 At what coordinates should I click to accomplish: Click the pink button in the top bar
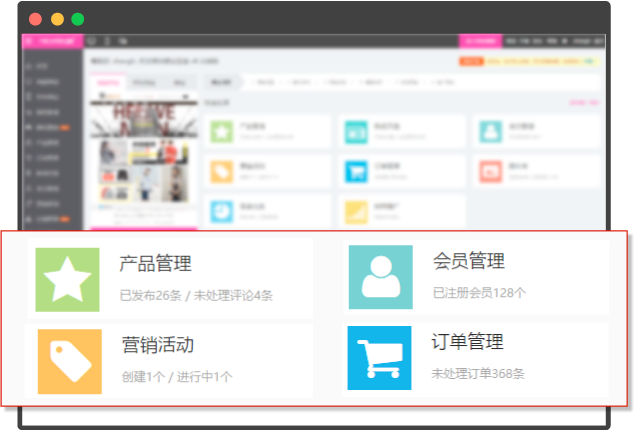479,41
